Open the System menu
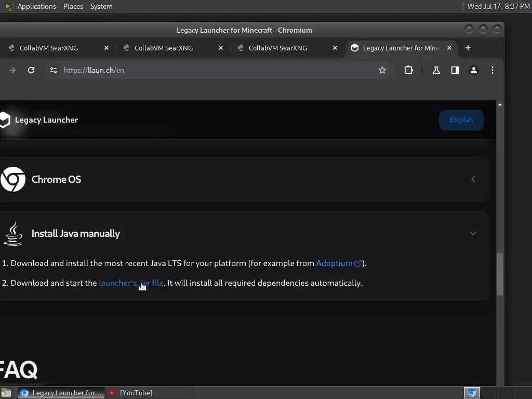Viewport: 532px width, 399px height. 101,6
